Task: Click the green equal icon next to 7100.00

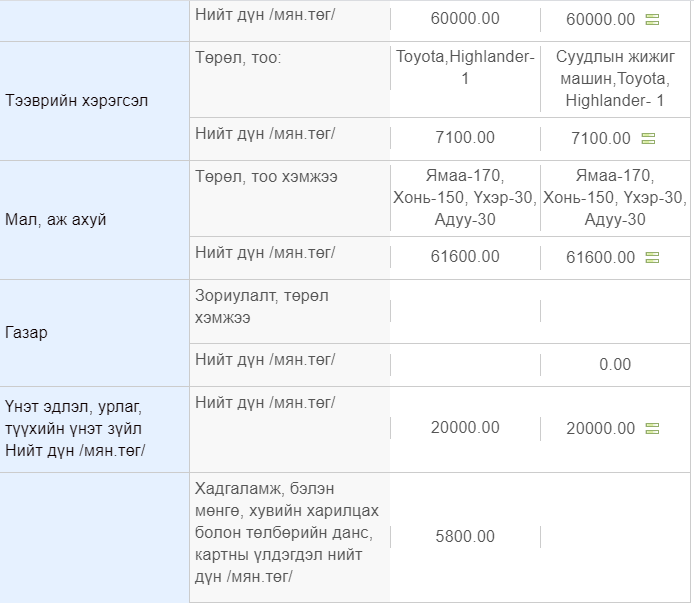Action: 648,139
